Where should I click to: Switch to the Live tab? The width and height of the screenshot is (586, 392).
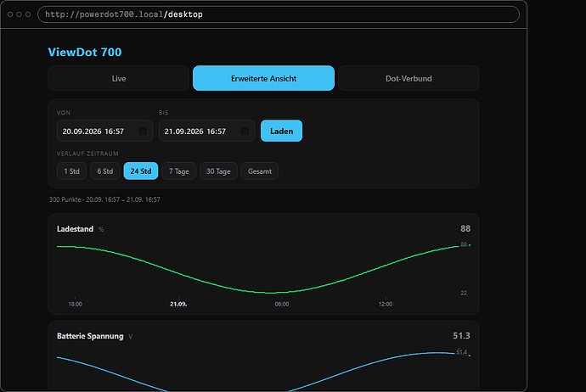[118, 78]
